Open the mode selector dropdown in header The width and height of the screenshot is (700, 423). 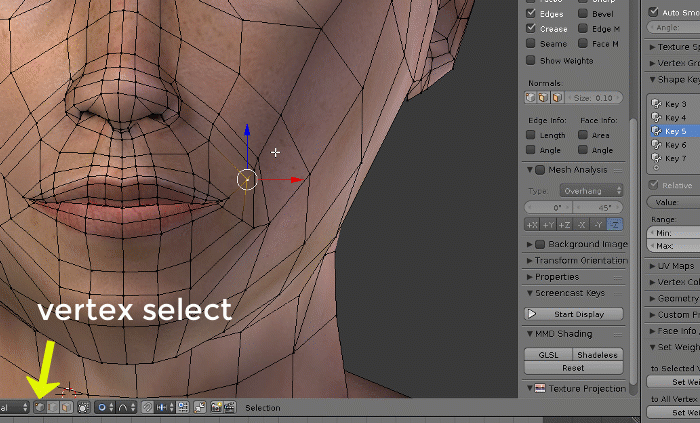(15, 407)
